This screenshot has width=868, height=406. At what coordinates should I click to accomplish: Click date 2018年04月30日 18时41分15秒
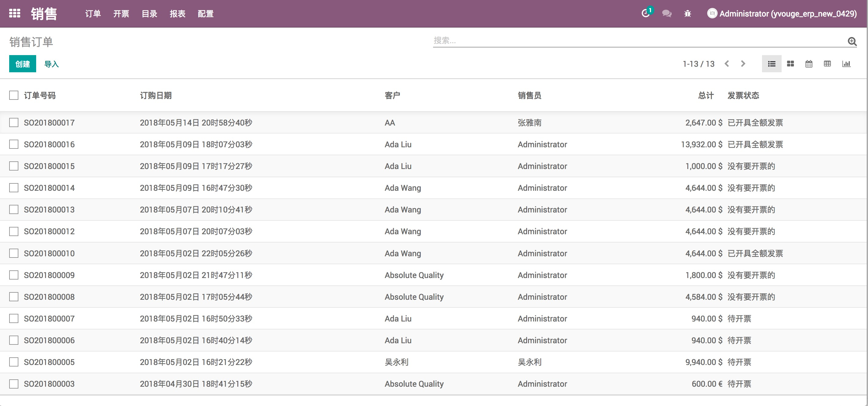click(196, 384)
